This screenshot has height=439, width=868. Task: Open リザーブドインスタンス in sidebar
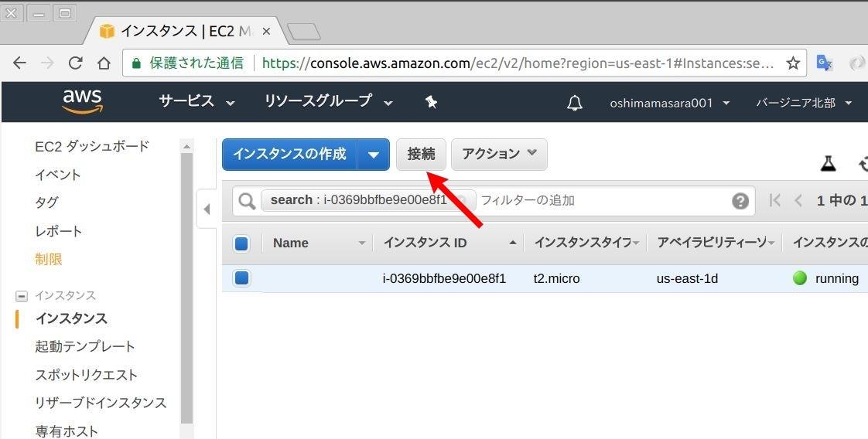101,403
